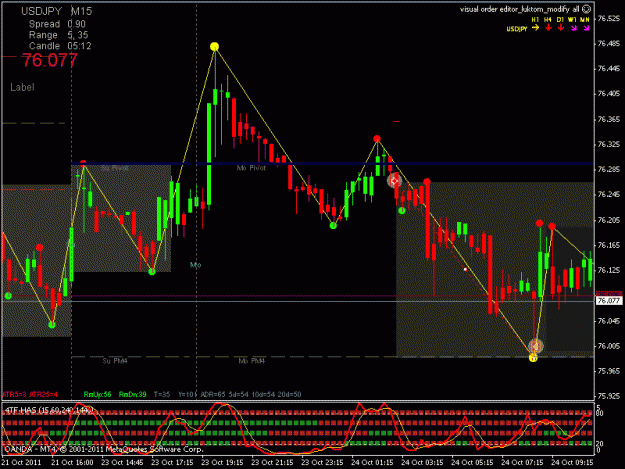Image resolution: width=625 pixels, height=469 pixels.
Task: Click the magenta MN trend arrow
Action: 586,28
